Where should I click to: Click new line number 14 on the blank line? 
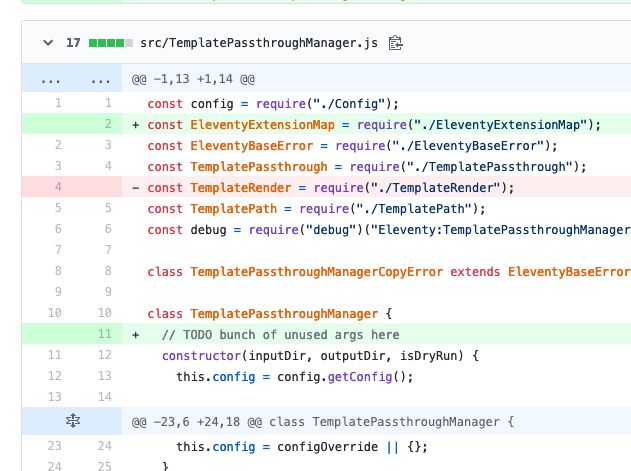pos(105,397)
